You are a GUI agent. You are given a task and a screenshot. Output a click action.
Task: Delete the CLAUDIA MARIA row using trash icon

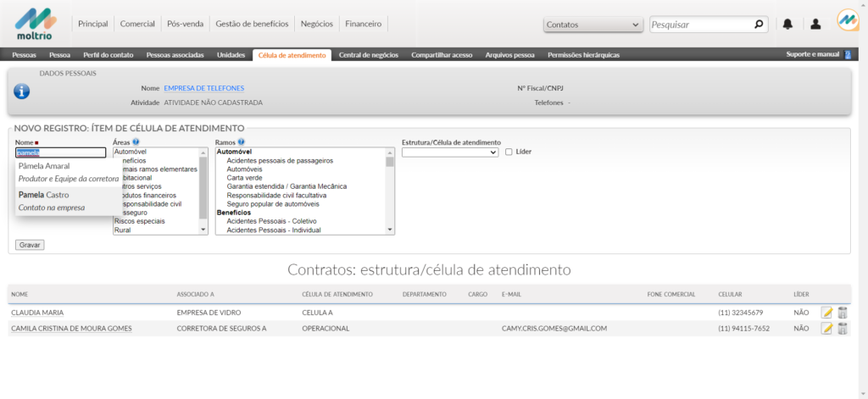[x=843, y=313]
